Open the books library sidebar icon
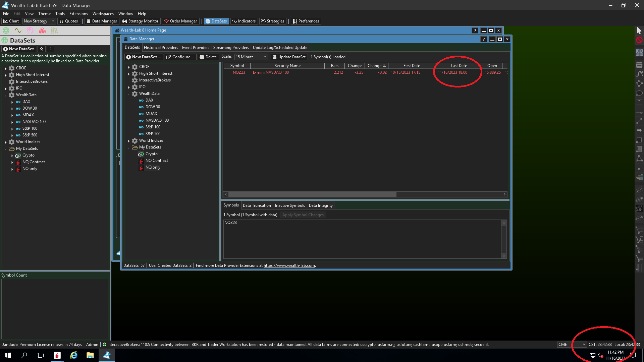This screenshot has height=362, width=644. [x=54, y=31]
